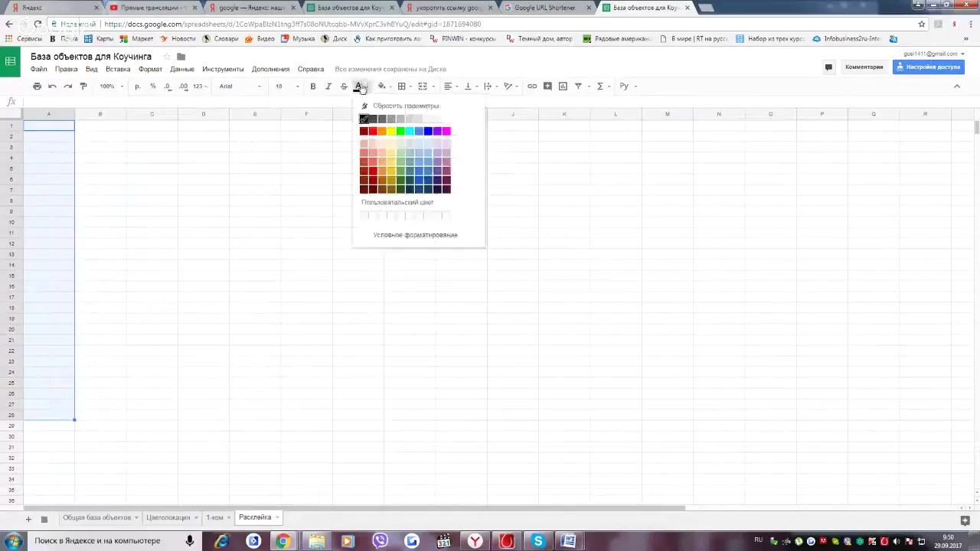The width and height of the screenshot is (980, 551).
Task: Open the font size 10 dropdown
Action: (287, 86)
